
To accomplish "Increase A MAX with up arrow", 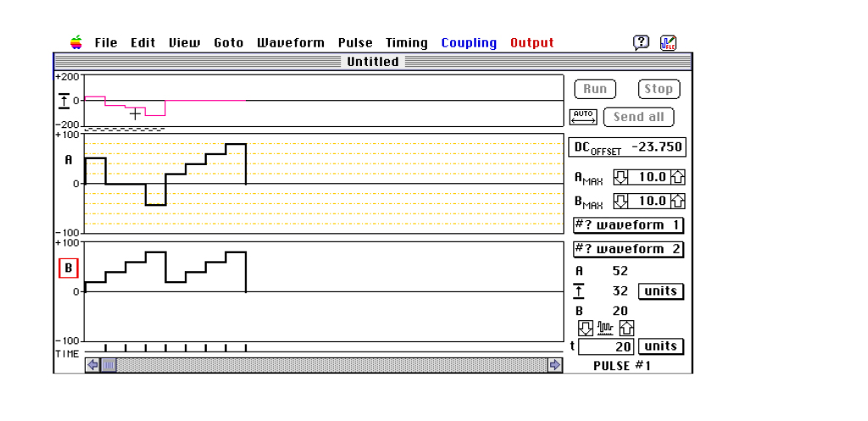I will coord(677,178).
